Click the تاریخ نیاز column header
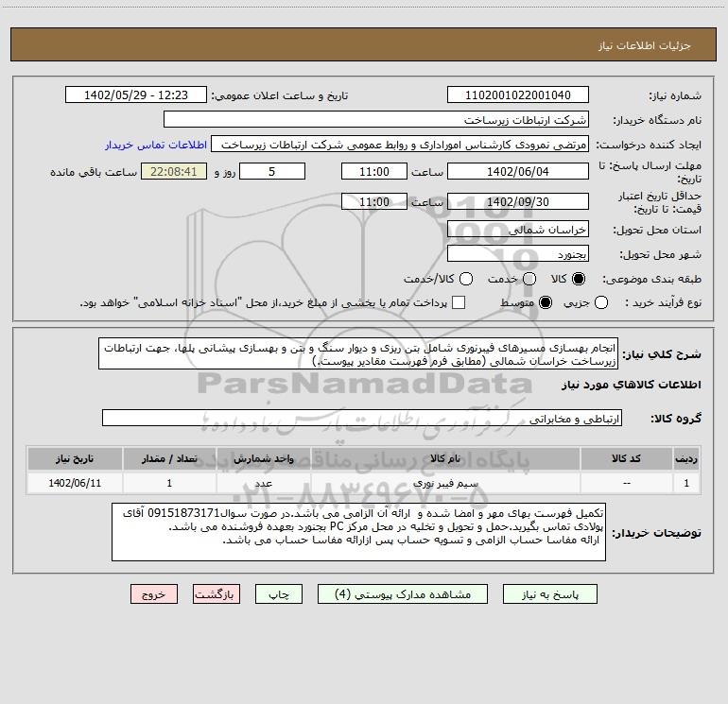This screenshot has width=728, height=704. (x=75, y=459)
